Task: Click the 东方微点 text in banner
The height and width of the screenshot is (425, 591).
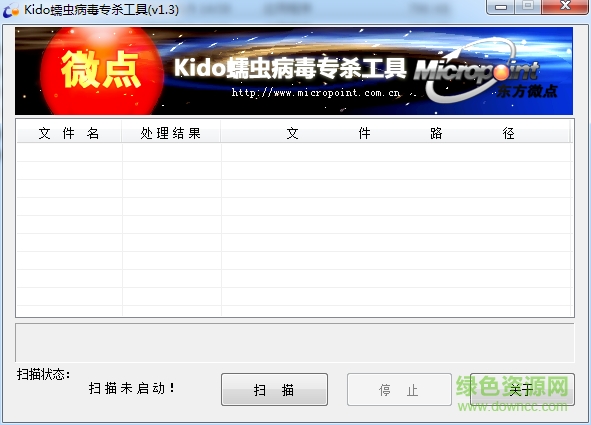Action: coord(527,92)
